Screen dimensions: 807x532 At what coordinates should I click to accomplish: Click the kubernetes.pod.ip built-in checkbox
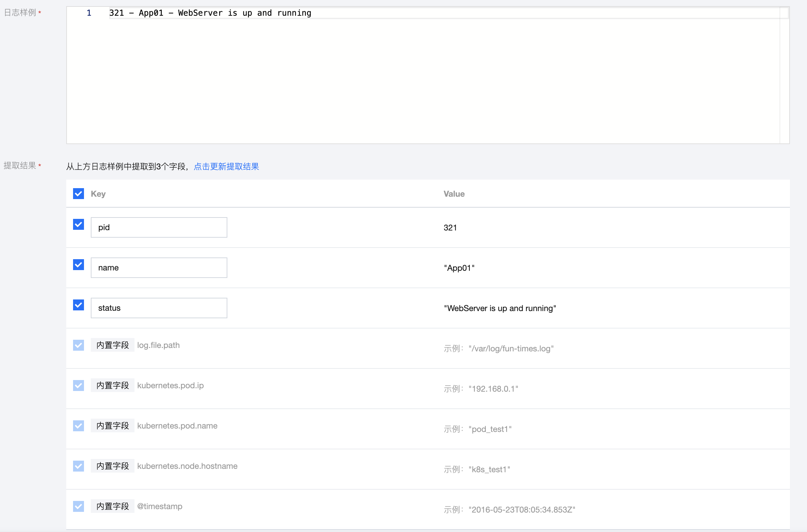[79, 386]
